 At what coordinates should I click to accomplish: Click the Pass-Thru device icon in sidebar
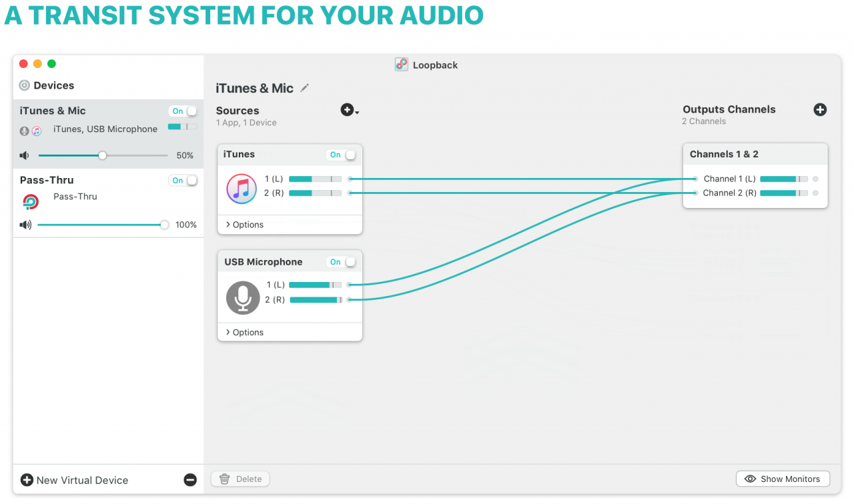point(31,201)
